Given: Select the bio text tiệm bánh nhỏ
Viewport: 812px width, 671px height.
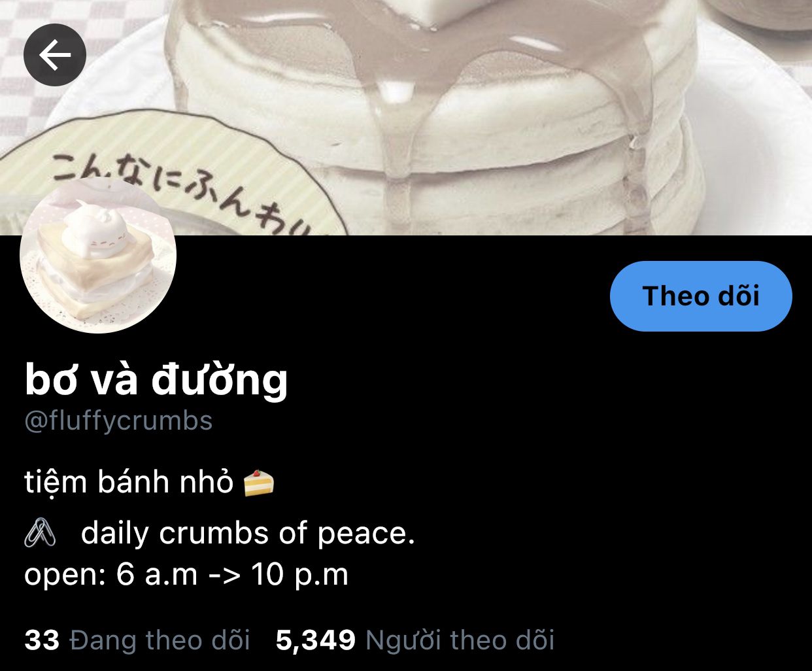Looking at the screenshot, I should pos(129,482).
